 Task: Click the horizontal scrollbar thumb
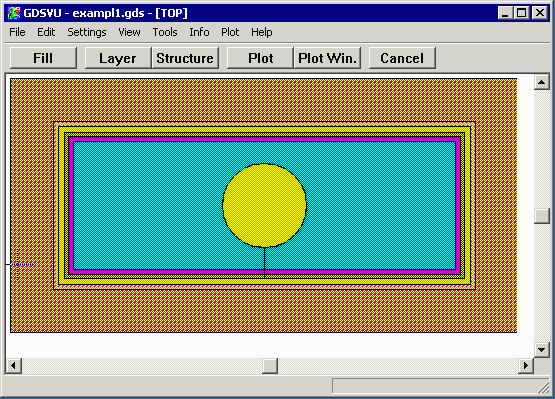(x=270, y=365)
